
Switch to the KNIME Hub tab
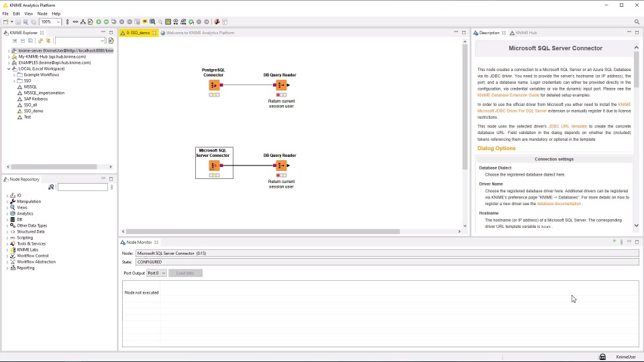tap(523, 33)
